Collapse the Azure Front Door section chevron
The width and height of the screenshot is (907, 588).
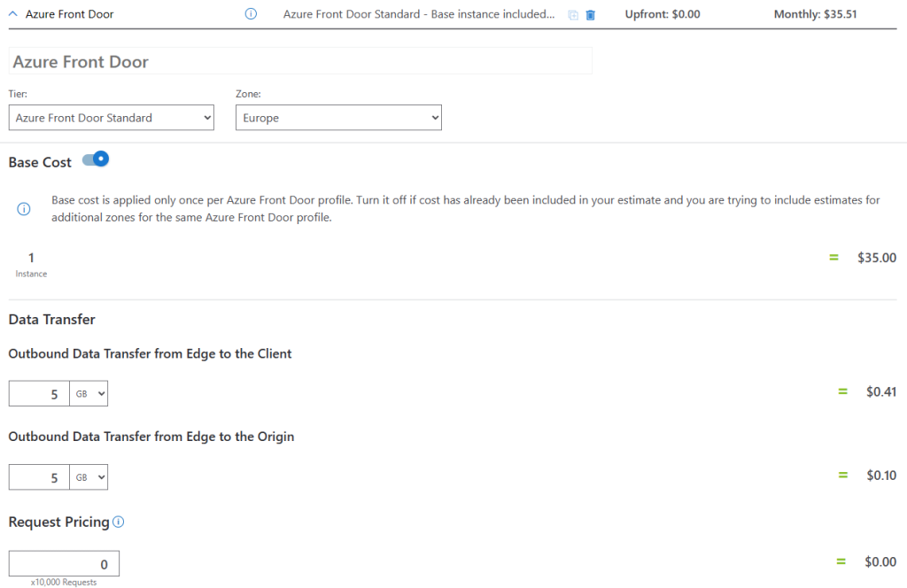point(13,14)
